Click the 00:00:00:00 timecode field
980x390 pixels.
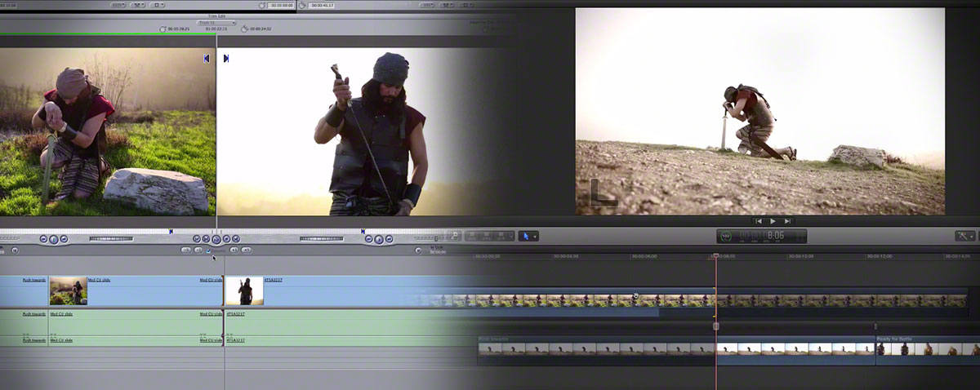coord(281,5)
